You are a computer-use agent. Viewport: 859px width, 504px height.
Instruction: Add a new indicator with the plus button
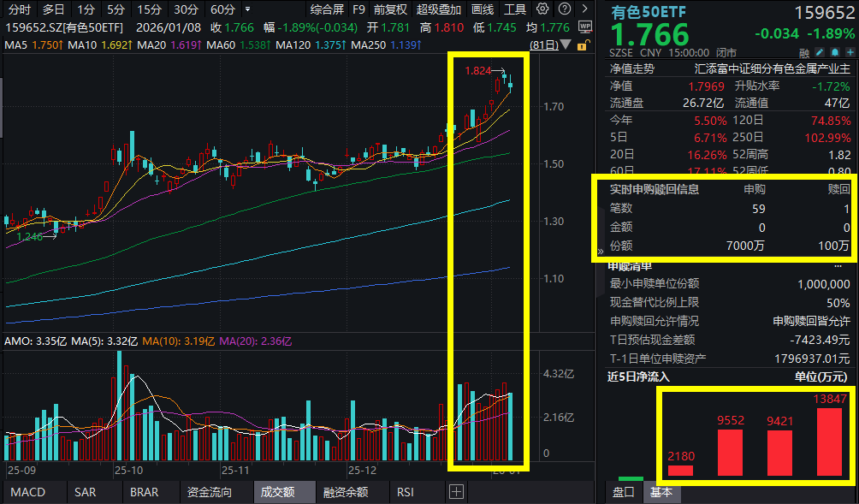(x=457, y=491)
